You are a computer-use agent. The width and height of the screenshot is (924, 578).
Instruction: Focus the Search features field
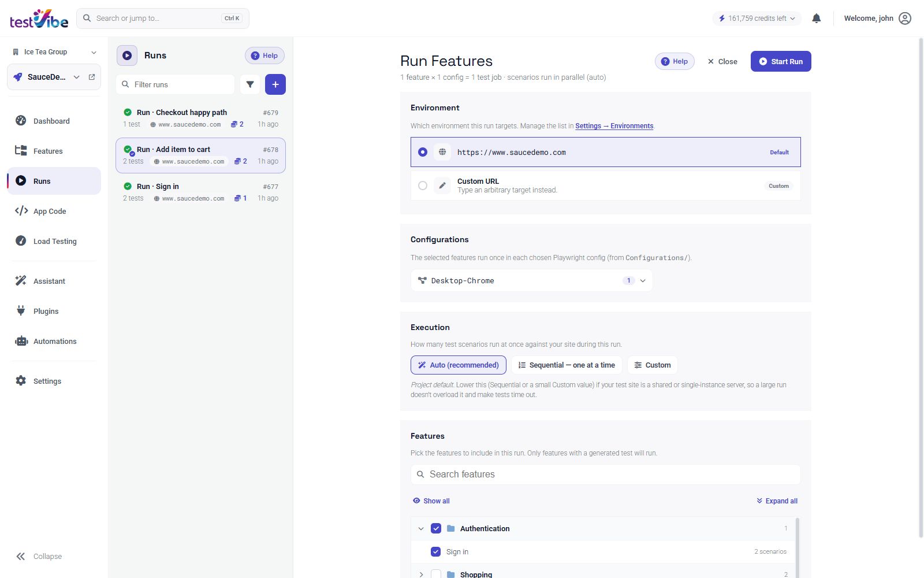tap(606, 474)
